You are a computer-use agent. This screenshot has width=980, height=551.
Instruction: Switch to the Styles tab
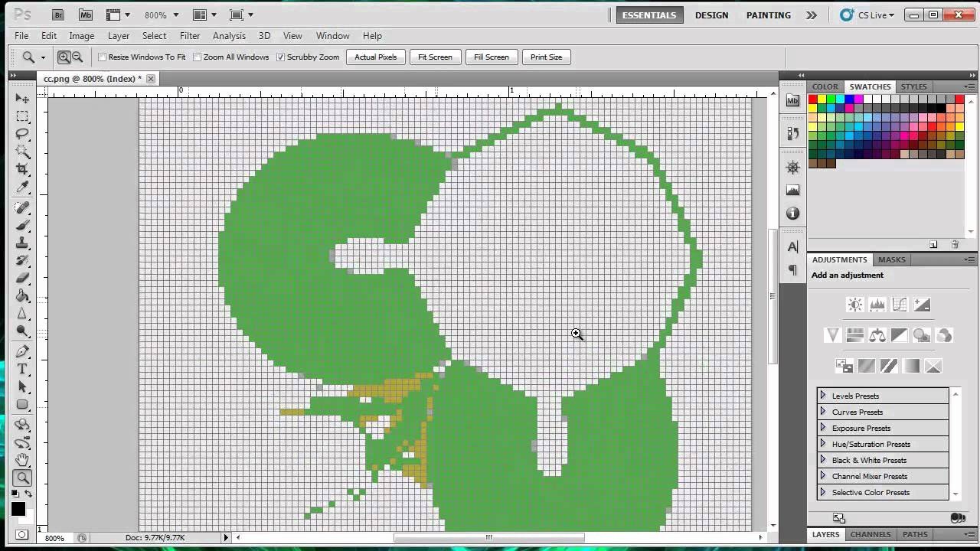tap(913, 86)
